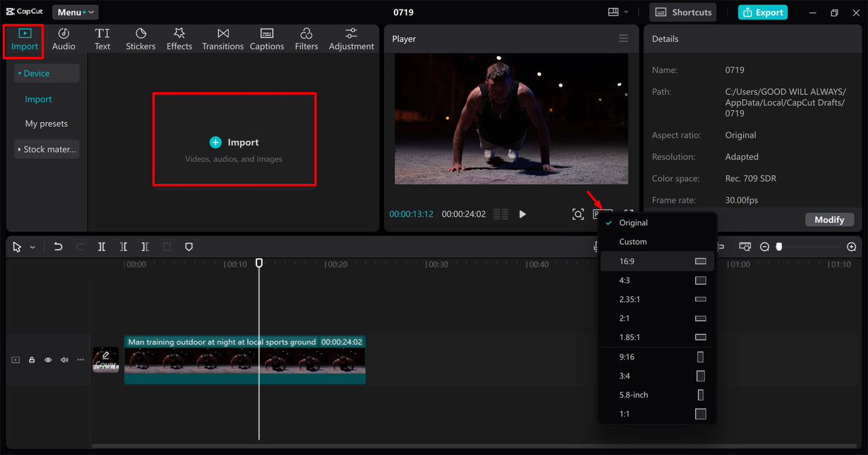The width and height of the screenshot is (868, 455).
Task: Mute the video track audio
Action: [64, 360]
